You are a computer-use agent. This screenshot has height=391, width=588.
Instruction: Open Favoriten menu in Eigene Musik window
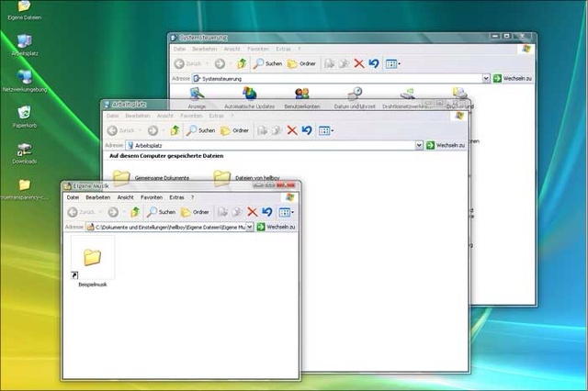152,197
